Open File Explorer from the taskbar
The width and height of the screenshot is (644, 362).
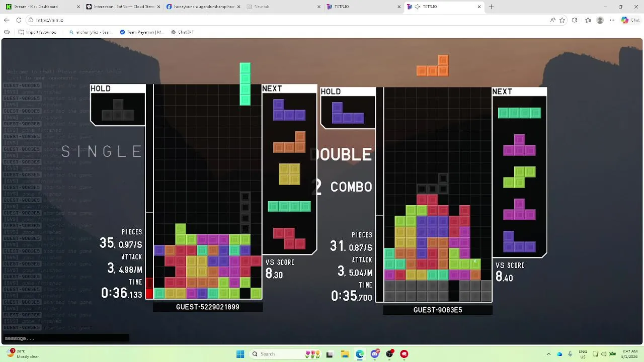click(x=345, y=354)
